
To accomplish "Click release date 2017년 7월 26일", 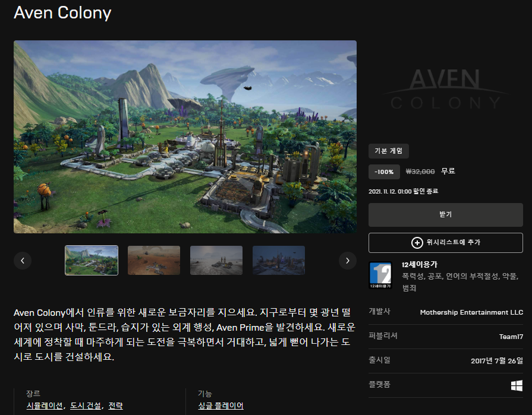I will coord(497,361).
